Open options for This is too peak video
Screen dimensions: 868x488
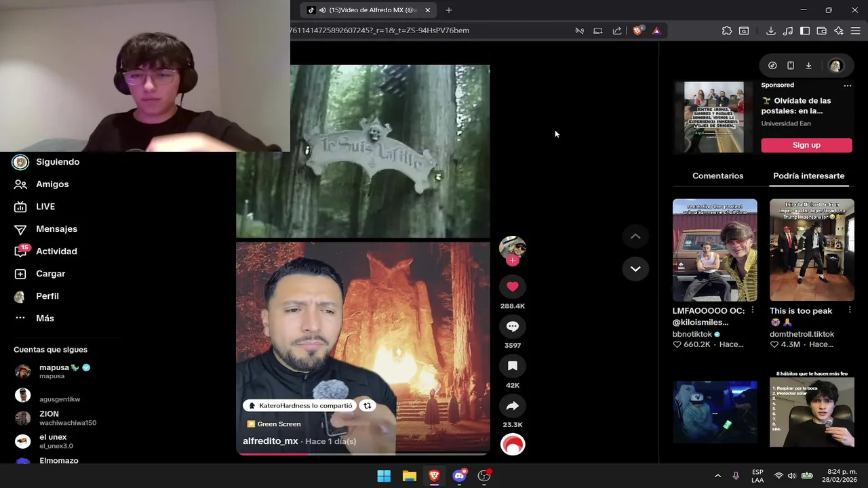coord(850,310)
